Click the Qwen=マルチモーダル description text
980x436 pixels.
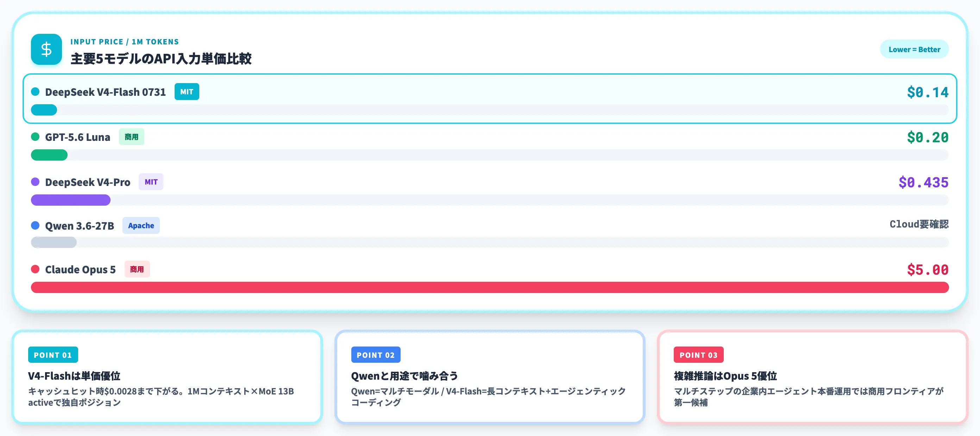click(x=488, y=397)
